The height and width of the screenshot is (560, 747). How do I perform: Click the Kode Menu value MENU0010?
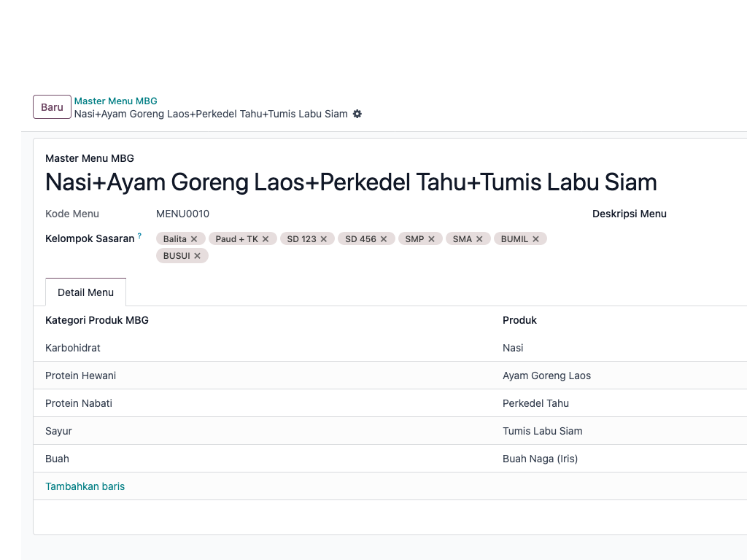pos(182,214)
